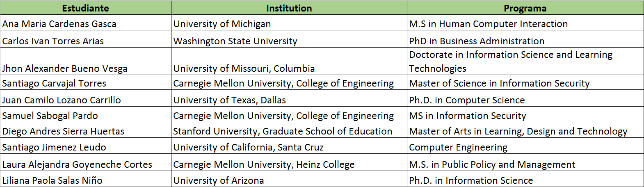Click the University of Texas, Dallas cell

point(289,99)
